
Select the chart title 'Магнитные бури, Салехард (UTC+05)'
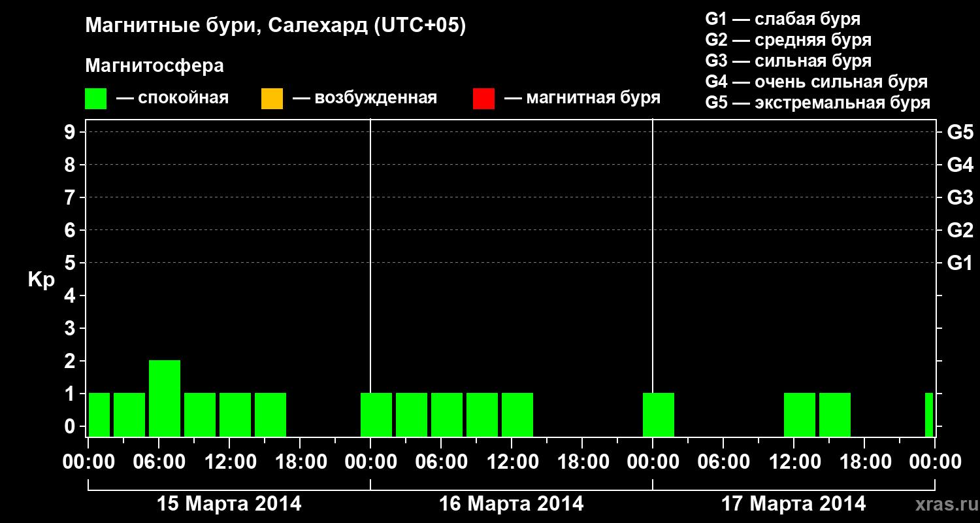pyautogui.click(x=276, y=26)
